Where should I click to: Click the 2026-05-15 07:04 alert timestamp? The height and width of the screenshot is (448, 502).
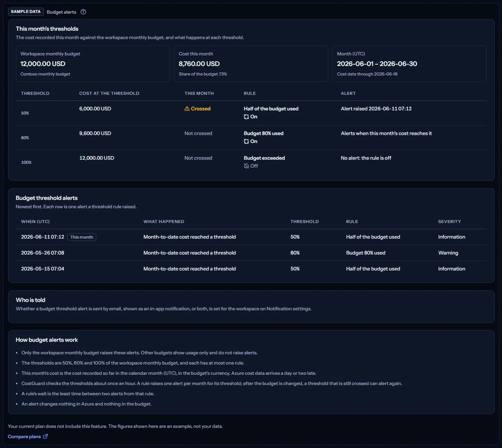tap(42, 269)
